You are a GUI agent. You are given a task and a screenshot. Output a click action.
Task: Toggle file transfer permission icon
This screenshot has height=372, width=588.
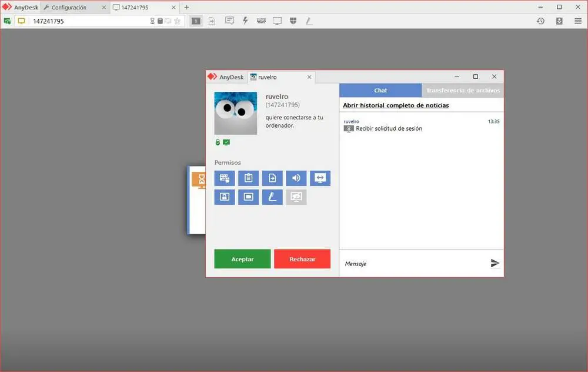tap(272, 178)
